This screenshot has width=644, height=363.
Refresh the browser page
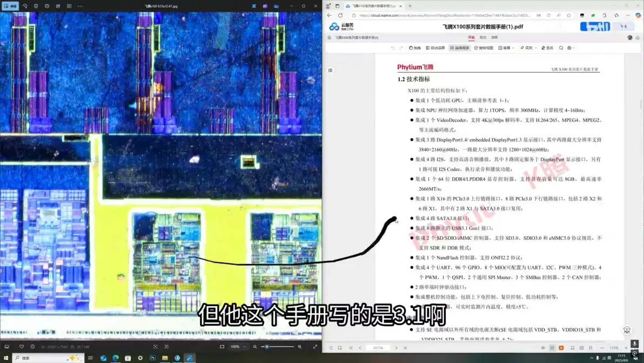pyautogui.click(x=340, y=16)
